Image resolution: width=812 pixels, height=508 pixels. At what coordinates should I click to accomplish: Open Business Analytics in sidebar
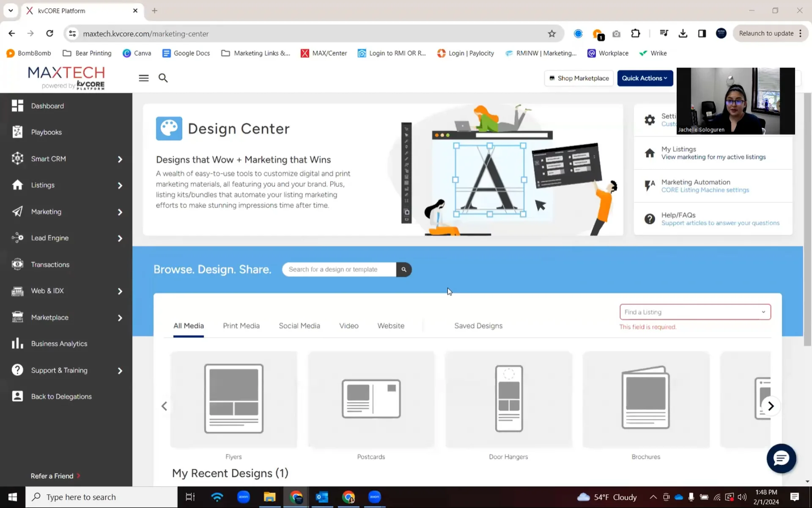tap(59, 344)
